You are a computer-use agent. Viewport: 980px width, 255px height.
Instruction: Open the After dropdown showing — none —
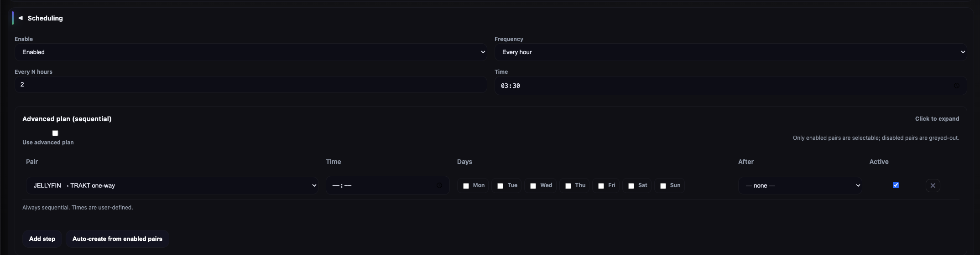pos(800,185)
